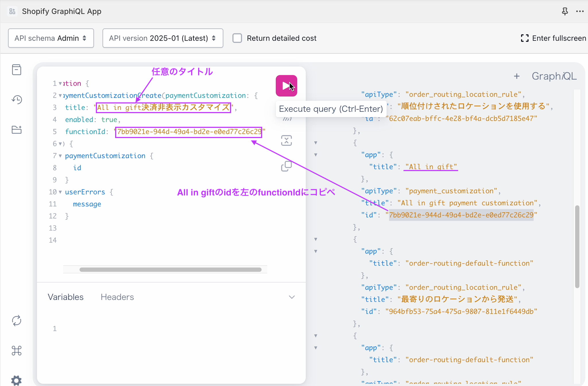
Task: Open GraphiQL settings gear
Action: (x=17, y=380)
